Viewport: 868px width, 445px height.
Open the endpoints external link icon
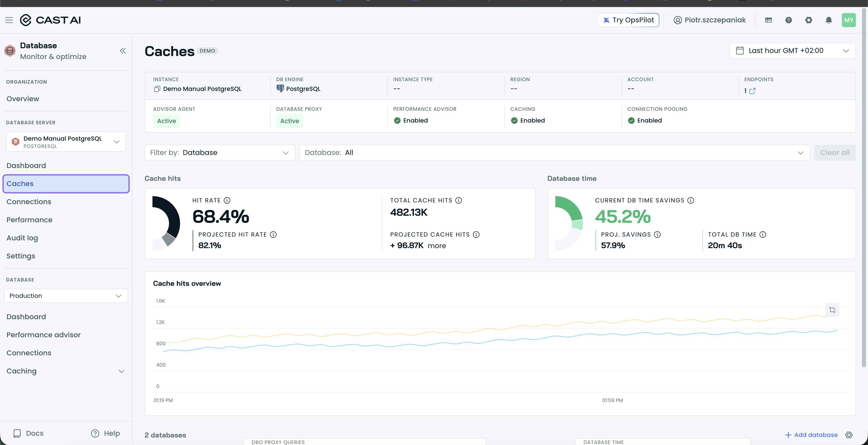(752, 91)
